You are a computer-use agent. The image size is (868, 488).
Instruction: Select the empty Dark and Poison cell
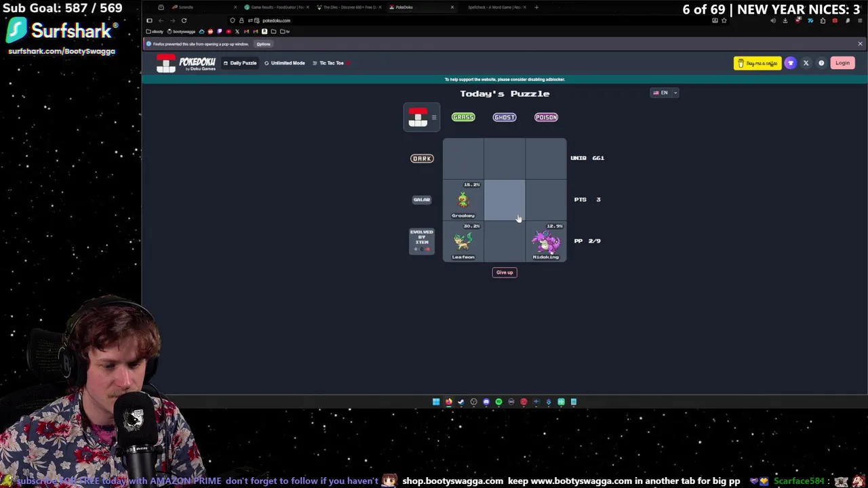(546, 159)
